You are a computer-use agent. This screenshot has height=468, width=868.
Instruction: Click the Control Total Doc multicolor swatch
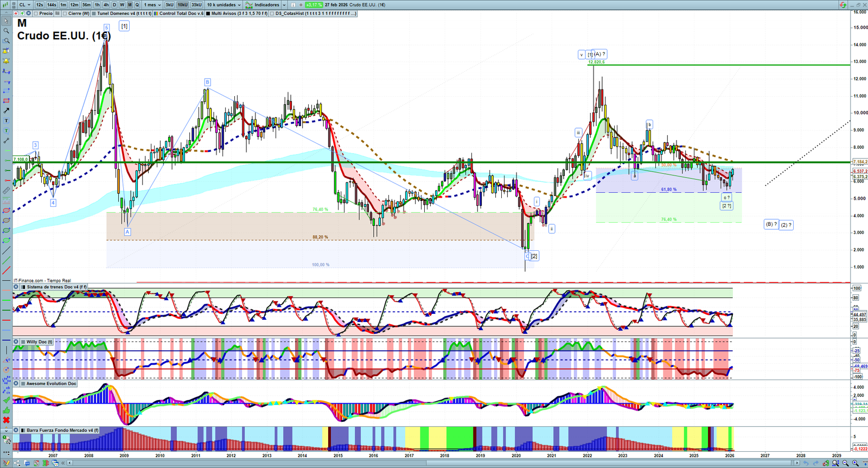[x=156, y=13]
